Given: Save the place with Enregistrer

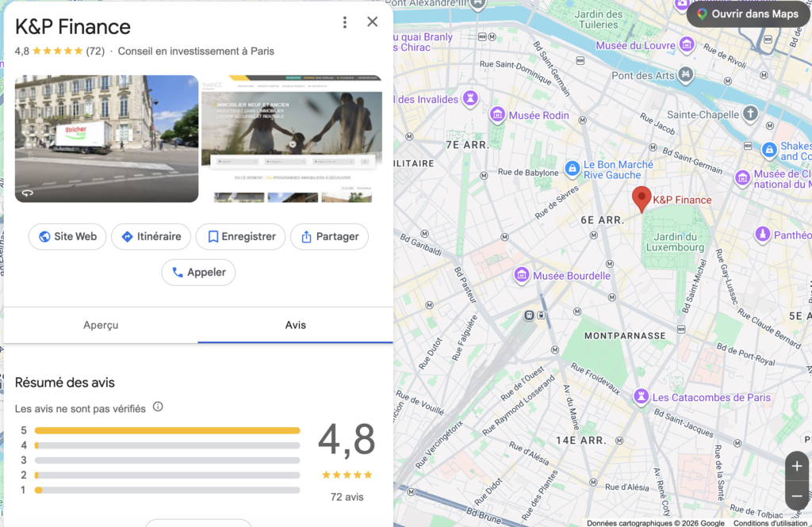Looking at the screenshot, I should (x=241, y=237).
